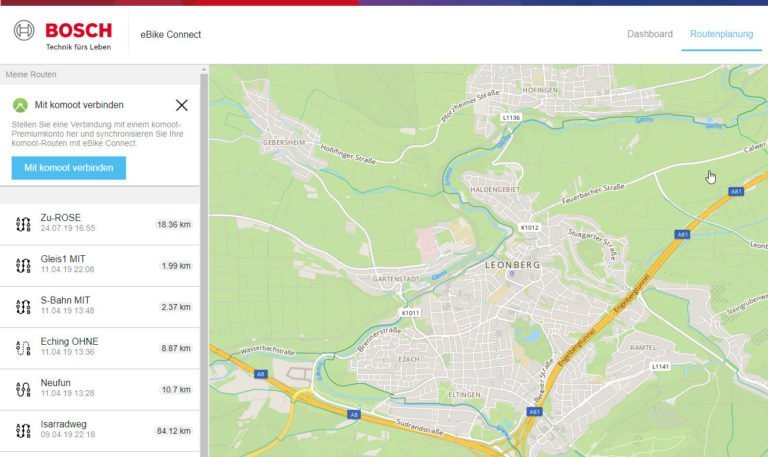Select the S-Bahn MIT route name
Screen dimensions: 768x457
pyautogui.click(x=65, y=300)
